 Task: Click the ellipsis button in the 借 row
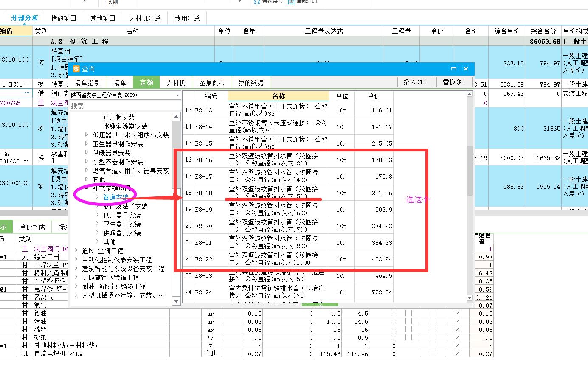pos(27,93)
